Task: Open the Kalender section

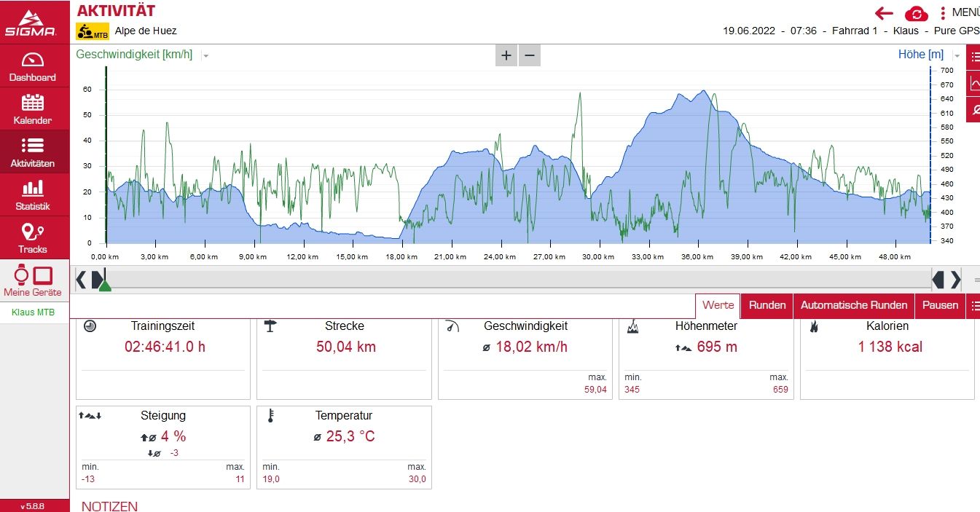Action: tap(33, 109)
